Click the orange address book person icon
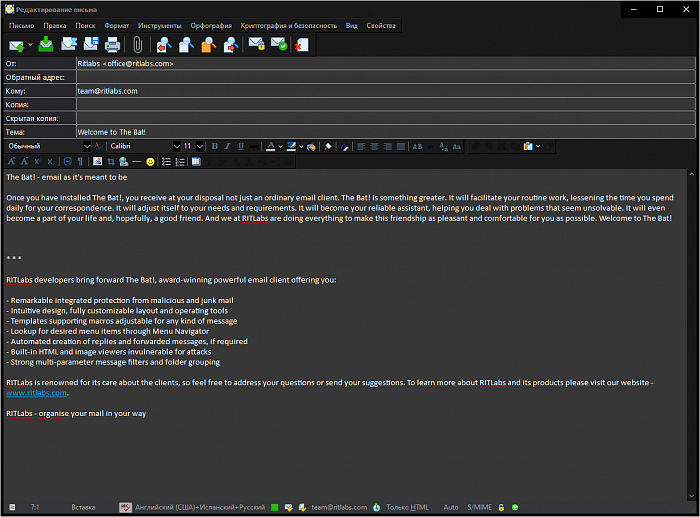 click(208, 45)
